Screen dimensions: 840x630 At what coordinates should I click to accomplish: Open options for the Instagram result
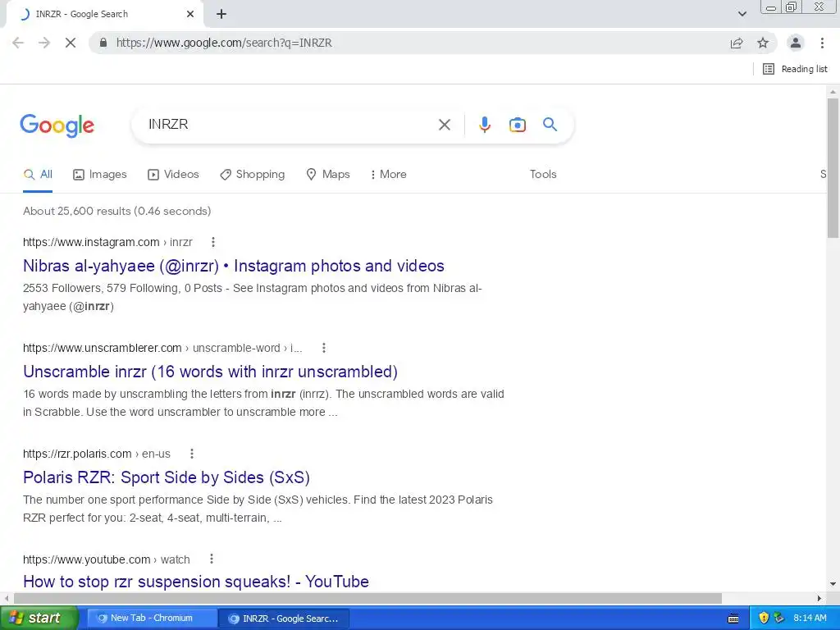coord(213,242)
